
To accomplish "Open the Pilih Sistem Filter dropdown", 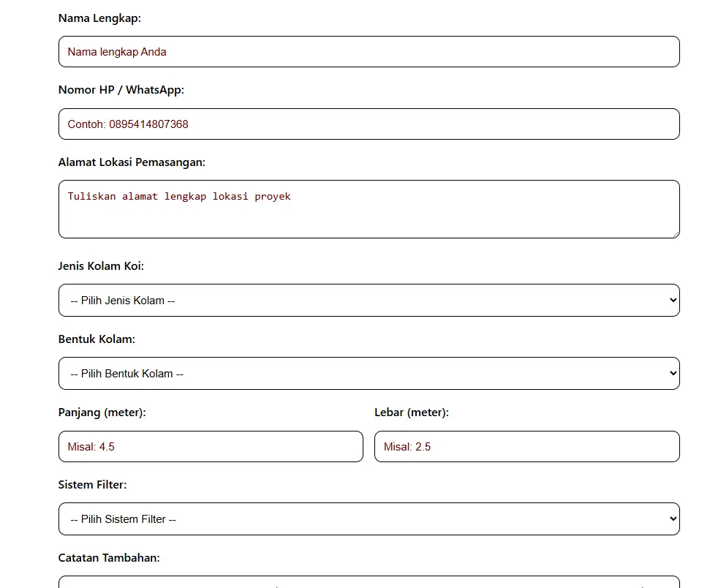I will coord(369,519).
